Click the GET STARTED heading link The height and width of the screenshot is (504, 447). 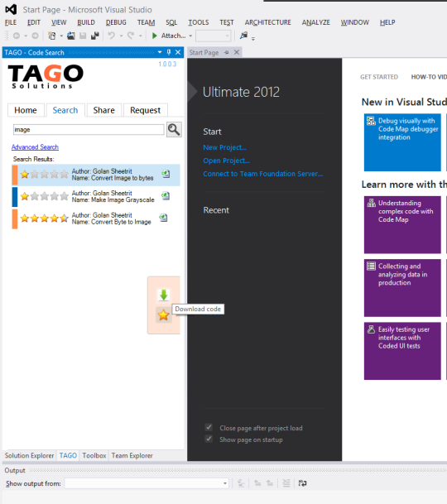(379, 77)
